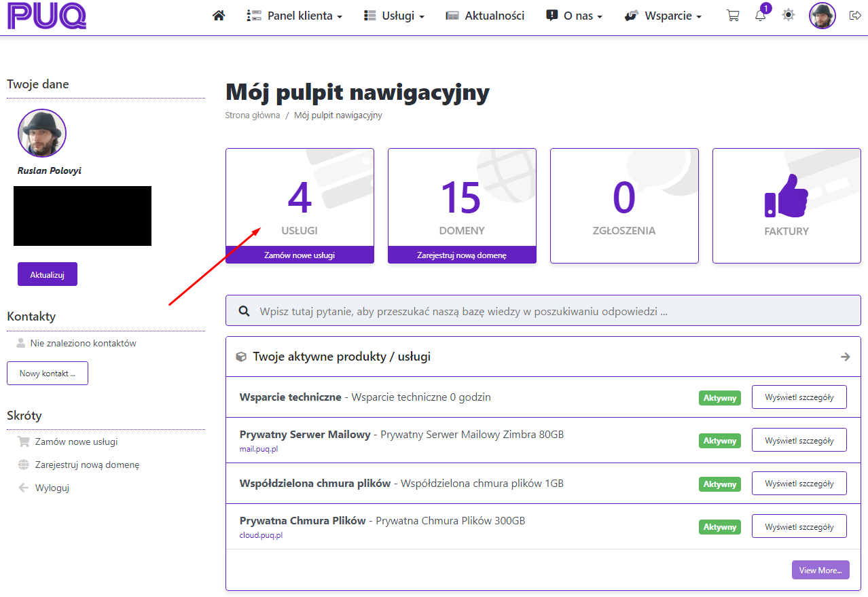868x597 pixels.
Task: Click the Aktualizuj button
Action: (48, 274)
